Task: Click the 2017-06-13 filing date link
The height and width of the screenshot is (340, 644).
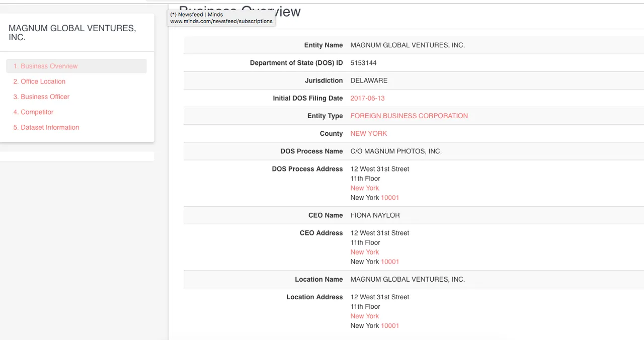Action: point(368,98)
